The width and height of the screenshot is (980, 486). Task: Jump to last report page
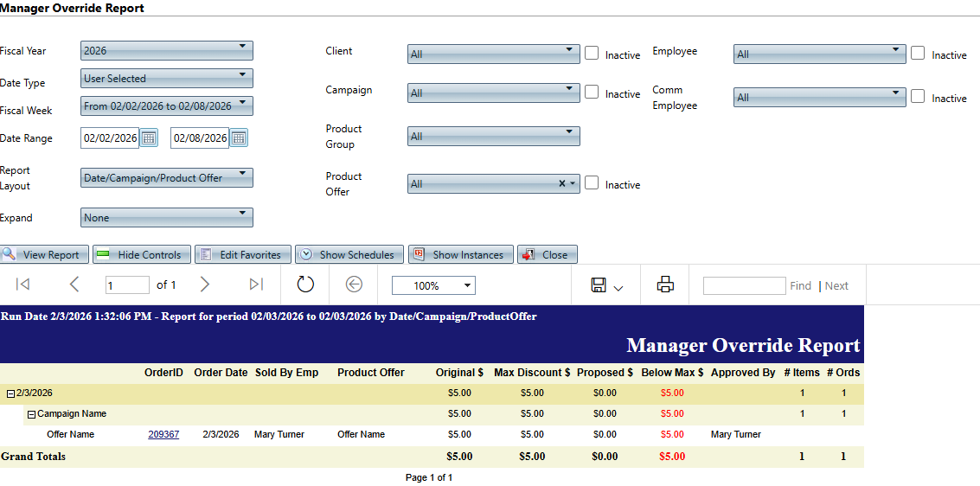point(256,285)
